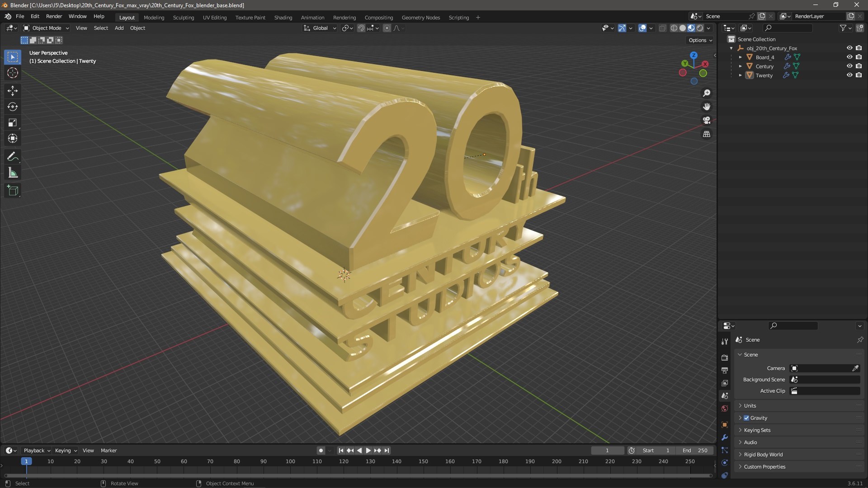
Task: Click the play animation button
Action: point(368,450)
